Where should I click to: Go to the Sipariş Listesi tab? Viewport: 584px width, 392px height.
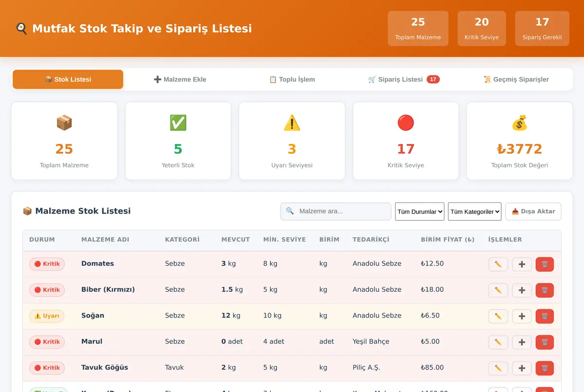tap(404, 79)
